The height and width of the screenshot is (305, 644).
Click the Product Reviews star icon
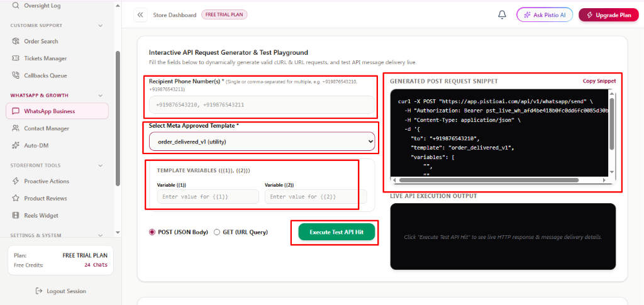point(16,198)
